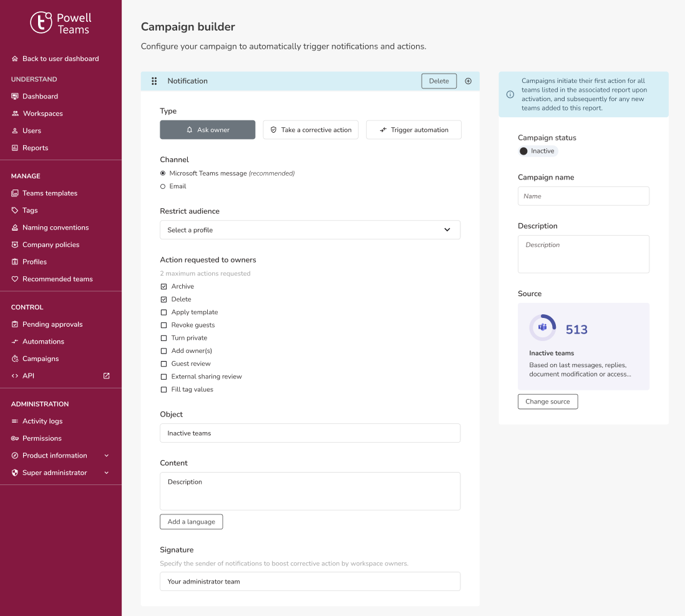Click the Tags label icon
This screenshot has width=685, height=616.
click(x=15, y=211)
